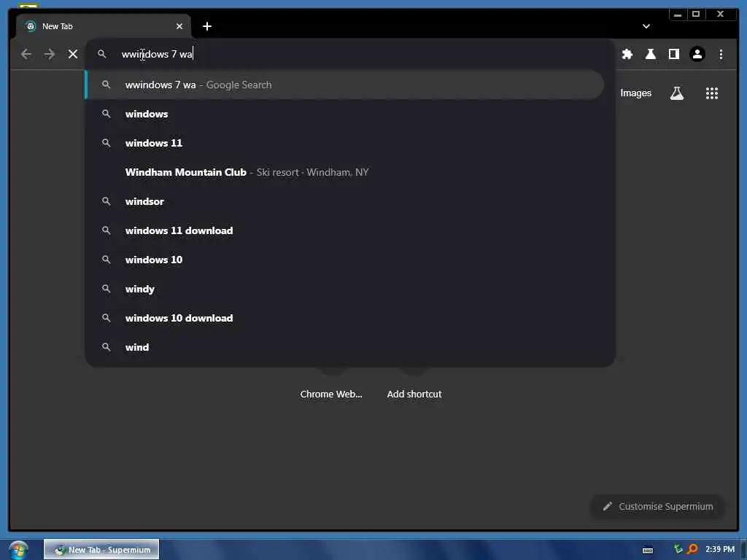Choose 'wwindows 7 wa - Google Search' suggestion
747x560 pixels.
click(x=345, y=85)
